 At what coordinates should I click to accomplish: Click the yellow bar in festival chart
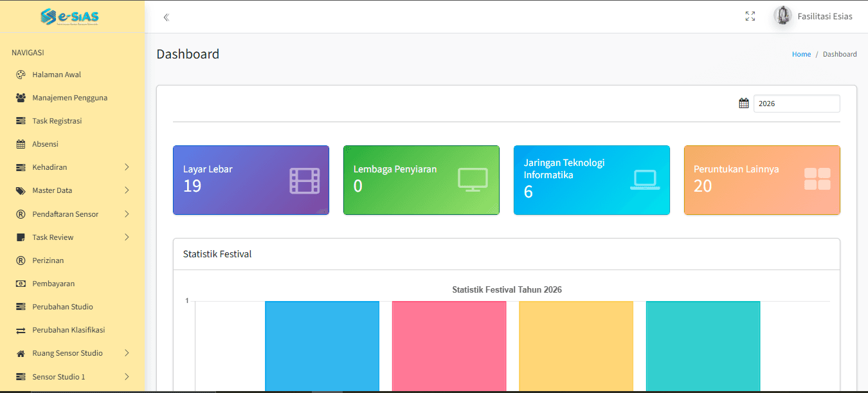tap(576, 346)
